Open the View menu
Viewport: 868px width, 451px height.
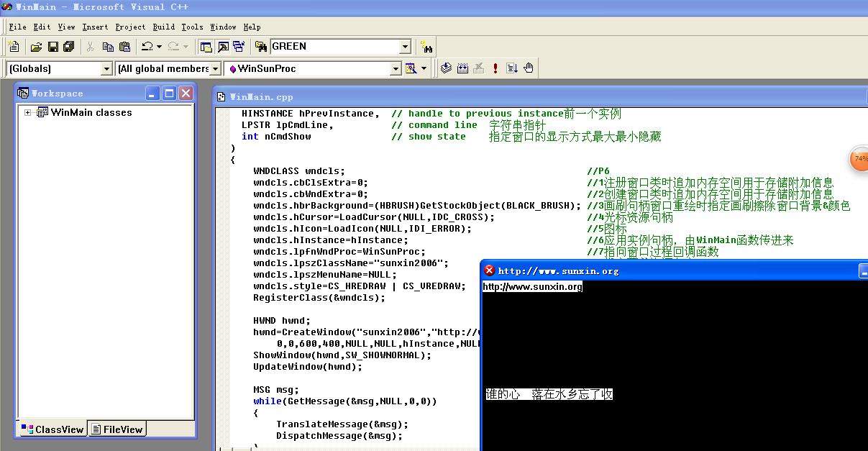coord(66,27)
